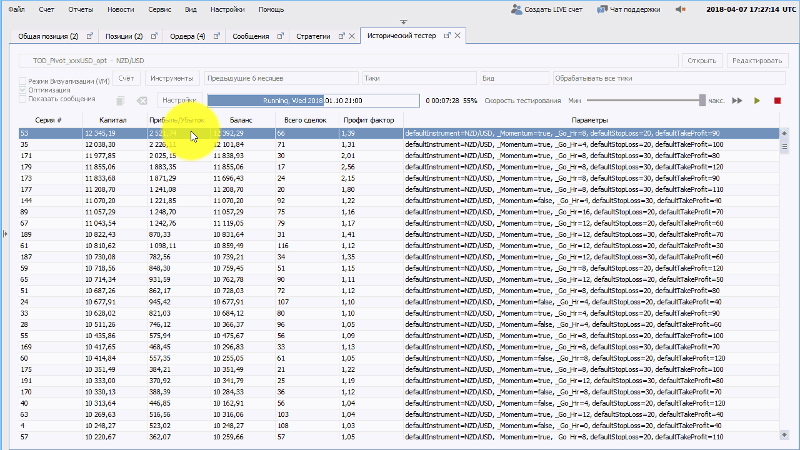Click the Редактировать button
Viewport: 800px width, 450px height.
(x=757, y=60)
